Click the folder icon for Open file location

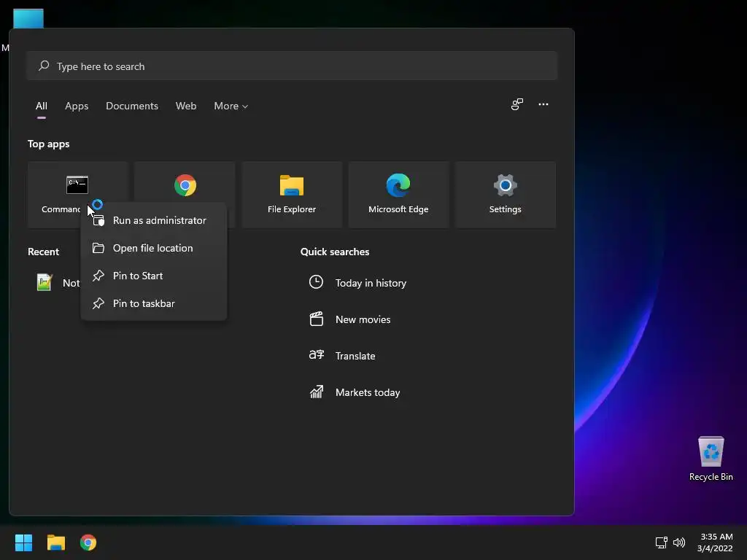98,248
